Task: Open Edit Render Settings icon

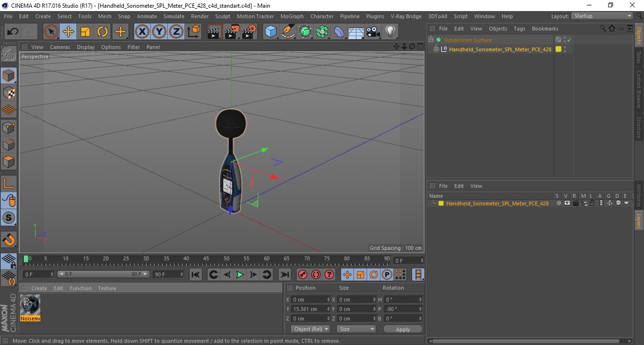Action: tap(249, 32)
